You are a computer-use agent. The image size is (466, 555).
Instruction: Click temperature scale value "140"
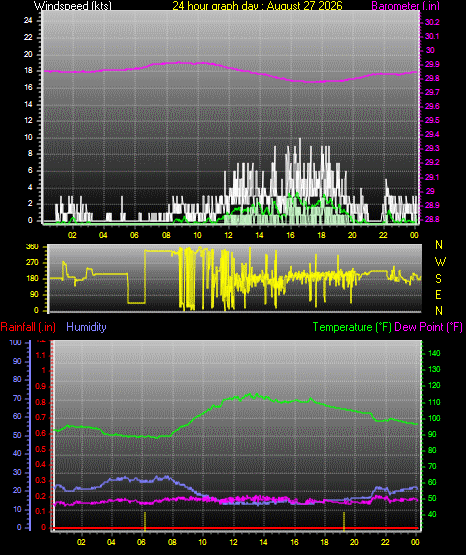(x=434, y=353)
